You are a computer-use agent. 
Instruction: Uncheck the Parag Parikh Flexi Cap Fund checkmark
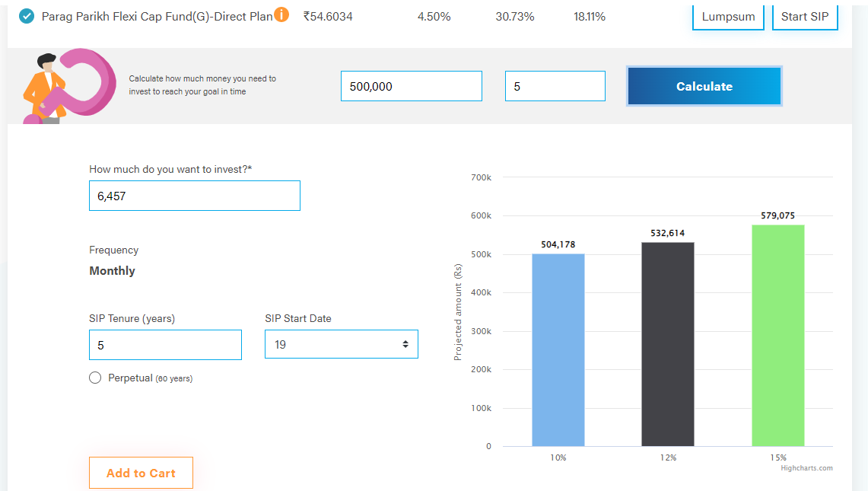27,17
